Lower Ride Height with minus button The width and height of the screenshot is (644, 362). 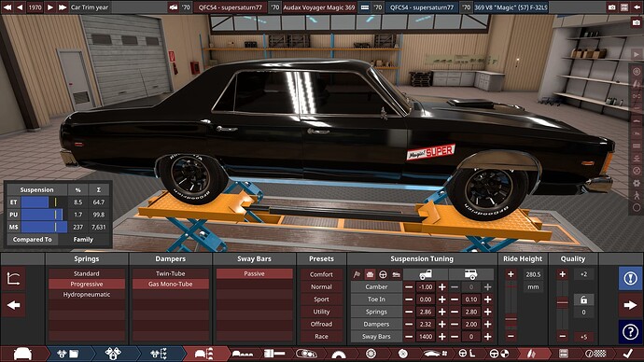click(x=511, y=336)
